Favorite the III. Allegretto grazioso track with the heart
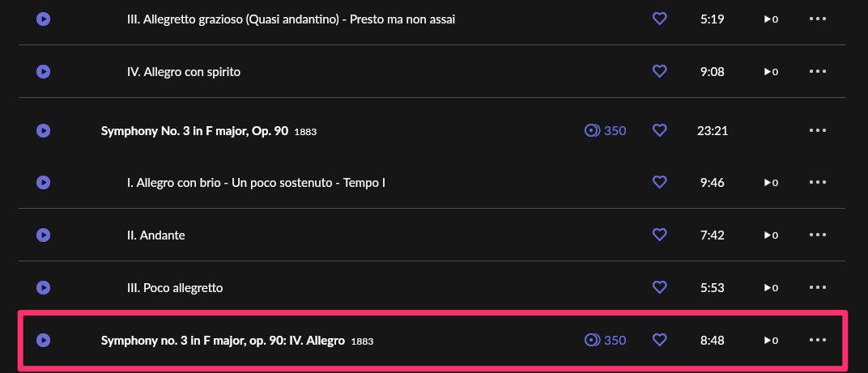 coord(659,19)
